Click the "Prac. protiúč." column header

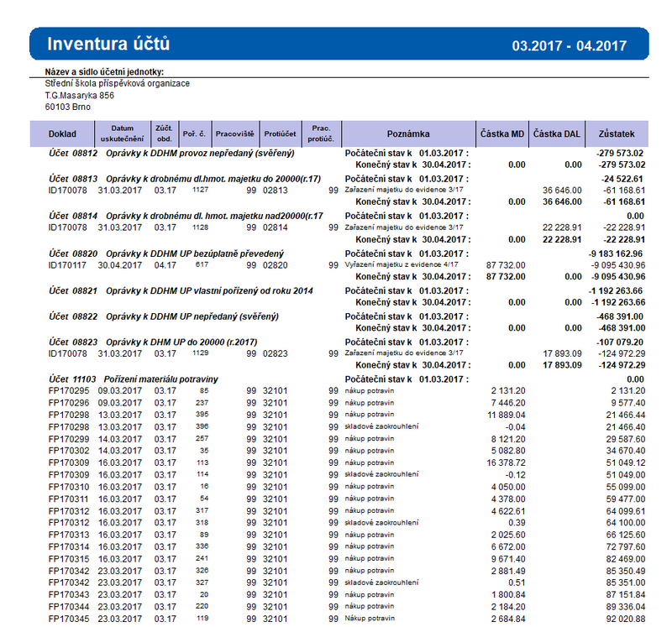click(x=321, y=134)
